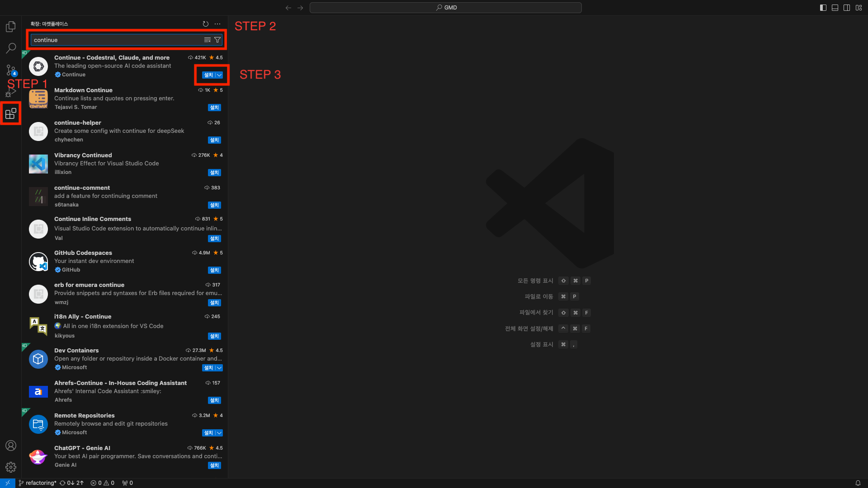Install the Markdown Continue extension
The height and width of the screenshot is (488, 868).
(x=214, y=108)
